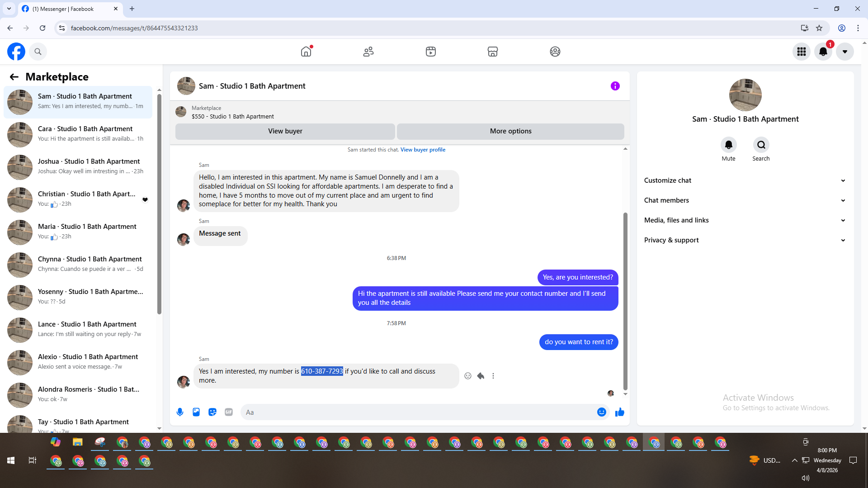
Task: Record a voice clip with microphone icon
Action: point(180,412)
